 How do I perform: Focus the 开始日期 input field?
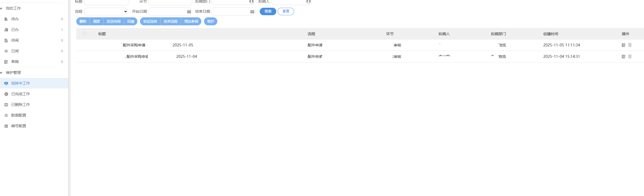170,11
